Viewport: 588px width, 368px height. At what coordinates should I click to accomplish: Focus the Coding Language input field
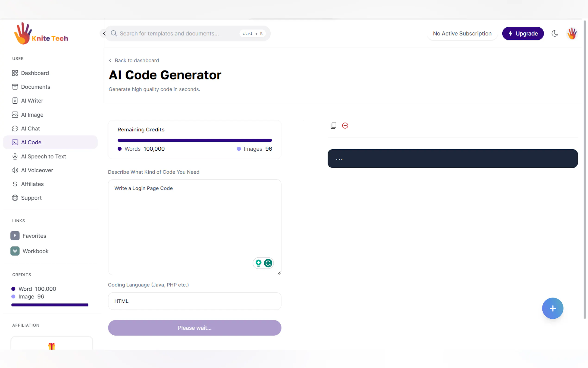point(194,301)
